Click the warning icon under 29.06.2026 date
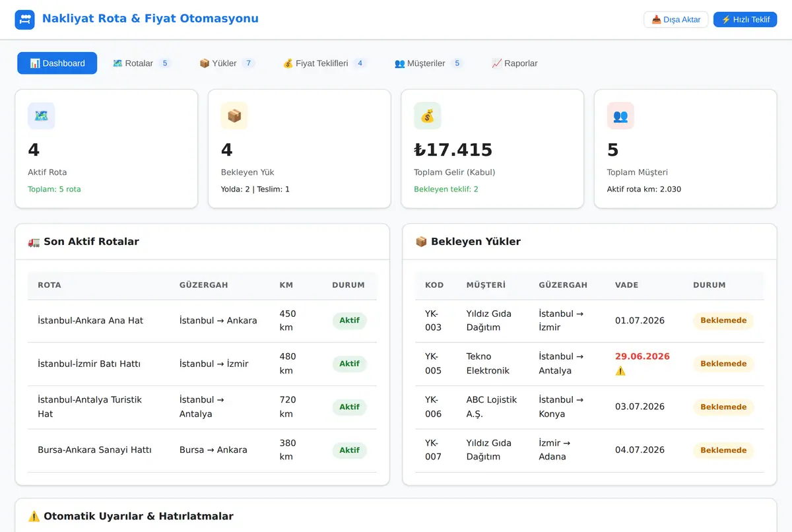792x532 pixels. click(620, 371)
